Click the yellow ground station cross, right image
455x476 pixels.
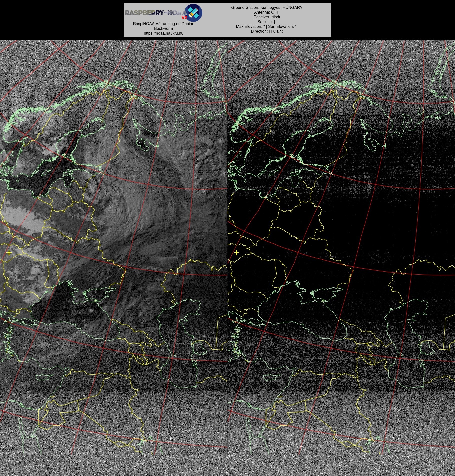pyautogui.click(x=236, y=253)
